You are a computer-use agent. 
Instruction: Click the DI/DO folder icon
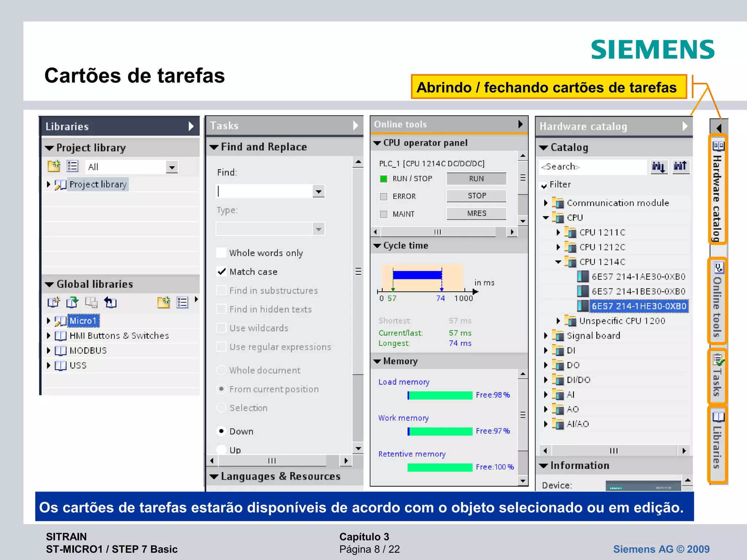pyautogui.click(x=558, y=380)
